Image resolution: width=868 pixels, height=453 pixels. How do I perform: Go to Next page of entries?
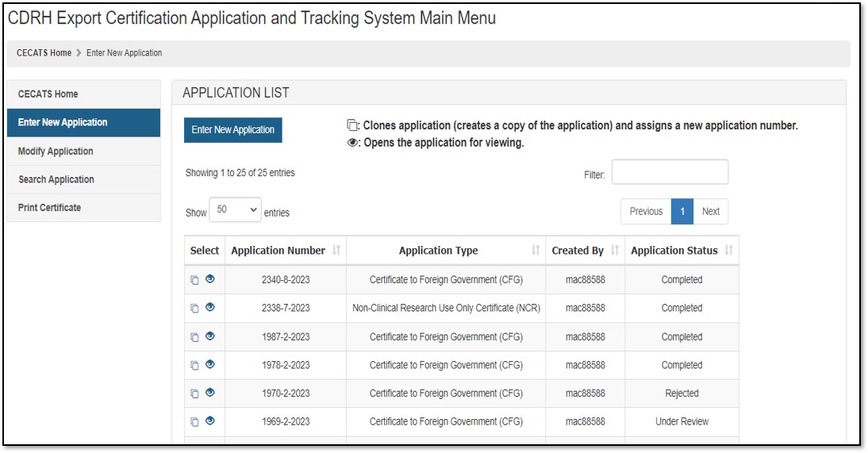(x=711, y=212)
